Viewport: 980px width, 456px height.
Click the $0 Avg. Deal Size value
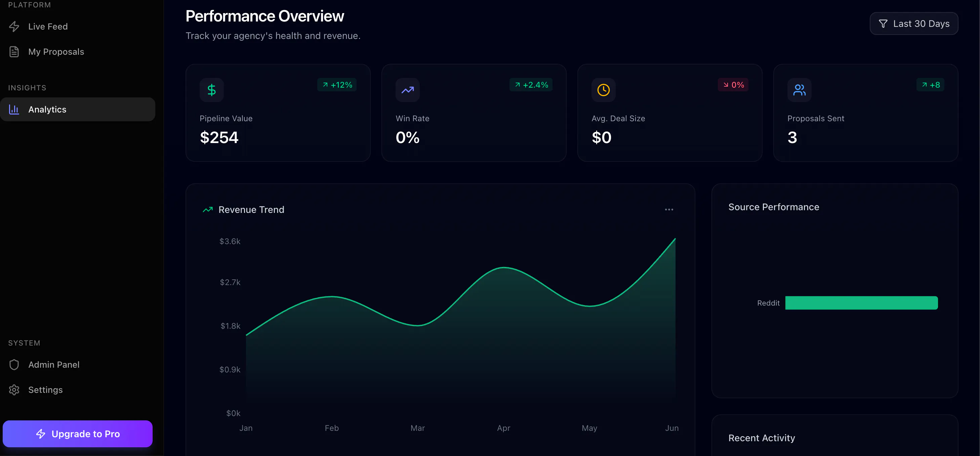point(602,138)
